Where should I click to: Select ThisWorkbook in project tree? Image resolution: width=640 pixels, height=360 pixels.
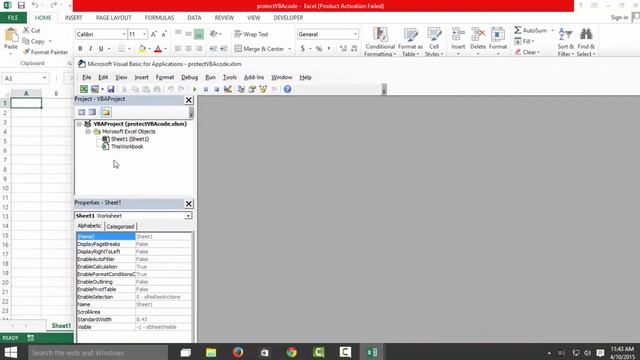(x=127, y=147)
